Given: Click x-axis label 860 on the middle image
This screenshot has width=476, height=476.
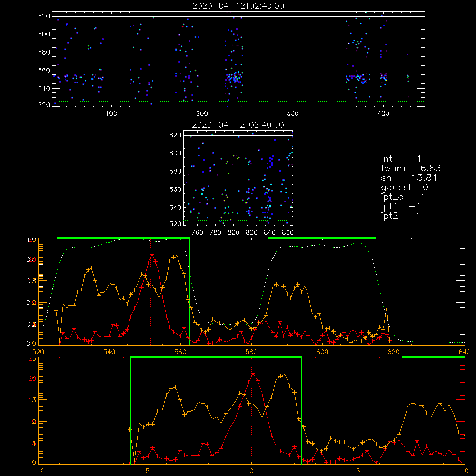Looking at the screenshot, I should (x=288, y=233).
